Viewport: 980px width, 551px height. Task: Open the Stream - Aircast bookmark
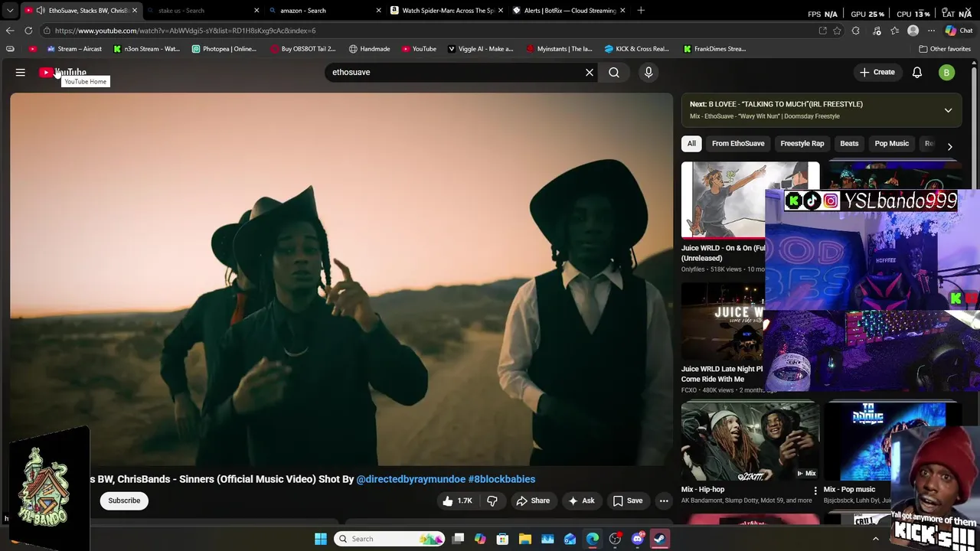74,49
